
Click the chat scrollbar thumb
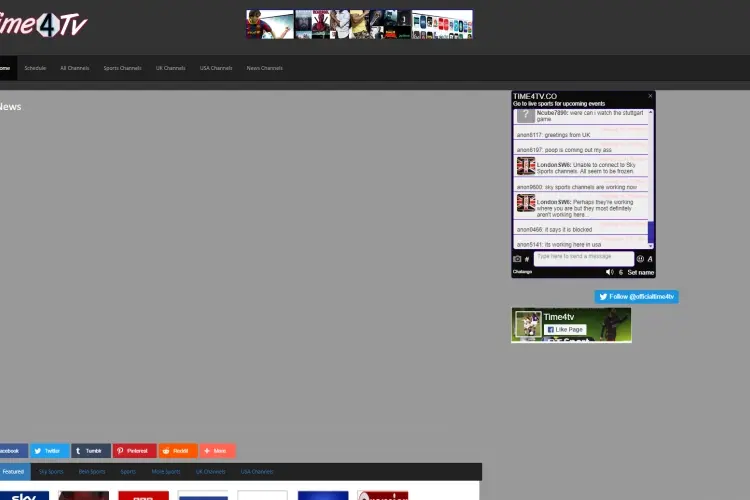click(651, 232)
